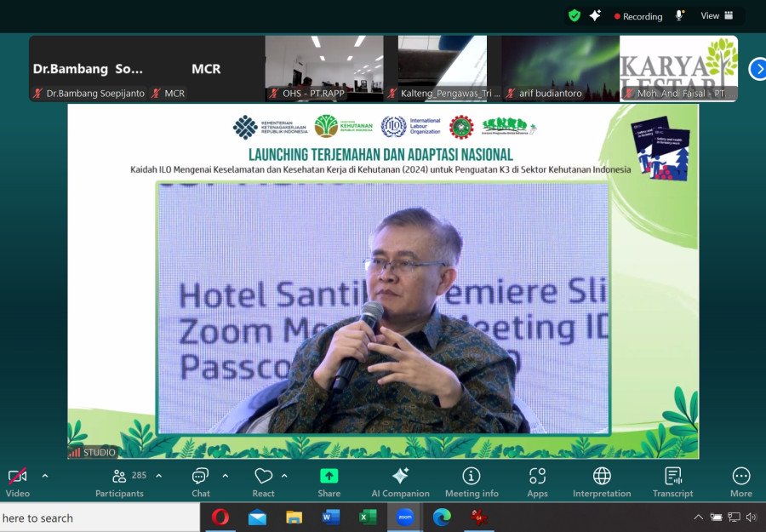Open the React heart menu
This screenshot has height=532, width=766.
coord(263,482)
